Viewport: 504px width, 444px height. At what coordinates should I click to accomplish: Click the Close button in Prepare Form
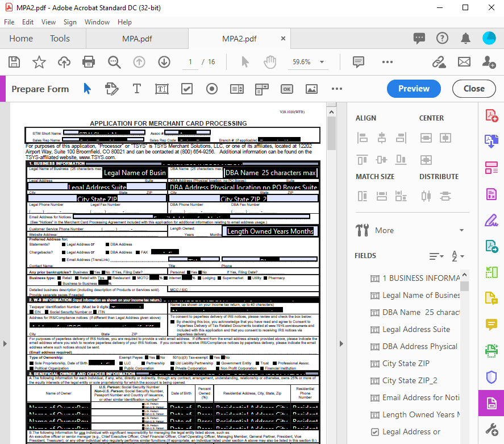(x=474, y=89)
